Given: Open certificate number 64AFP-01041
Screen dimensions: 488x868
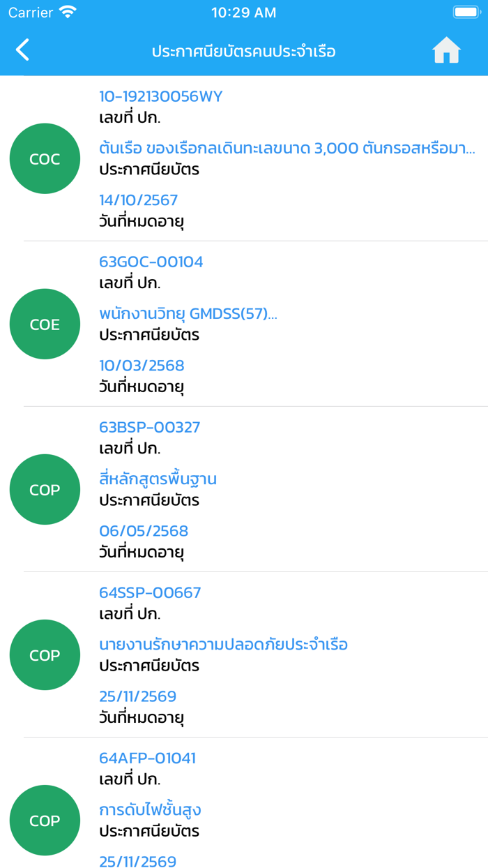Looking at the screenshot, I should [x=147, y=758].
